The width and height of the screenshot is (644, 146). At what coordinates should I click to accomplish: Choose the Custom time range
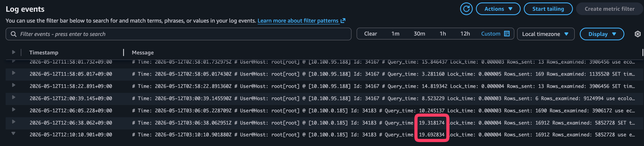coord(491,34)
